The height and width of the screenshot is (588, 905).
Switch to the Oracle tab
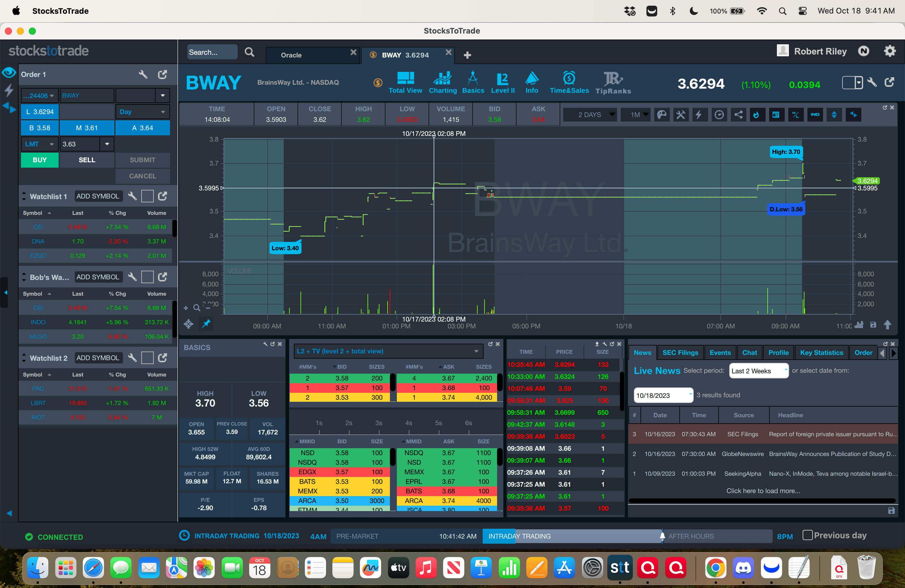pyautogui.click(x=291, y=55)
